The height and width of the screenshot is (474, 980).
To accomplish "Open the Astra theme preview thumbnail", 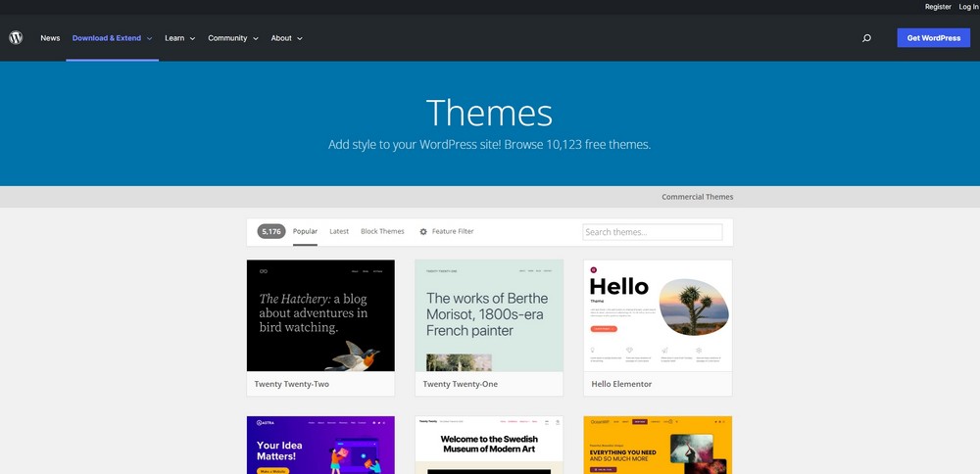I will point(320,445).
